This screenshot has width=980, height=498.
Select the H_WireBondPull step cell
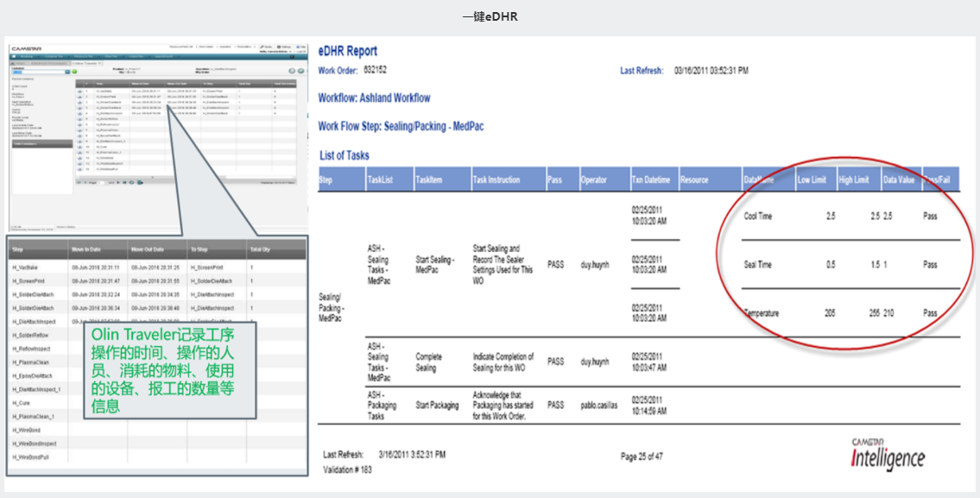30,457
